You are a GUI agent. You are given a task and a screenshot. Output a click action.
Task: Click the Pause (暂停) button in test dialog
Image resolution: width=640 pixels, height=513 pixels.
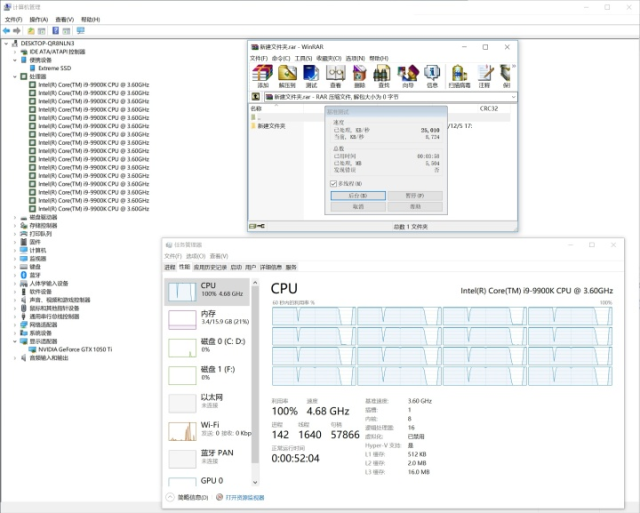pos(414,195)
